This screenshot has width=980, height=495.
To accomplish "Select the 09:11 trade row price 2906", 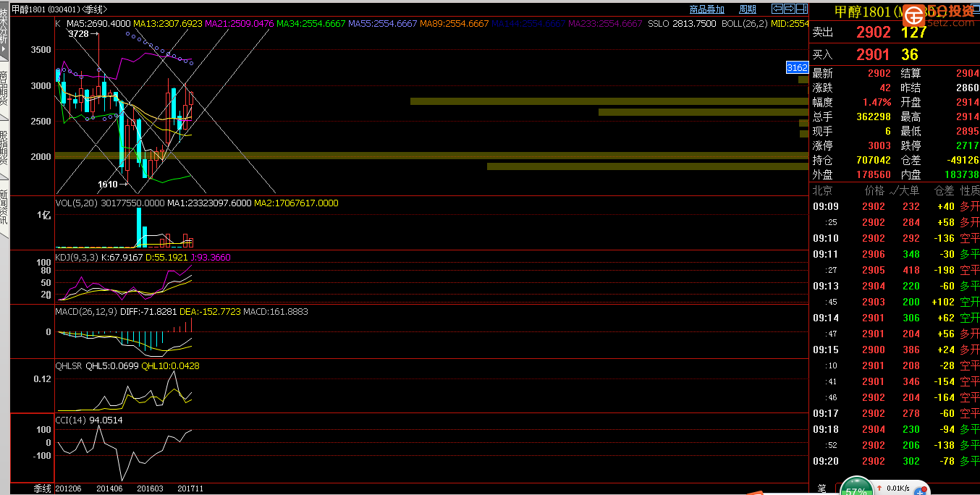I will pyautogui.click(x=873, y=254).
